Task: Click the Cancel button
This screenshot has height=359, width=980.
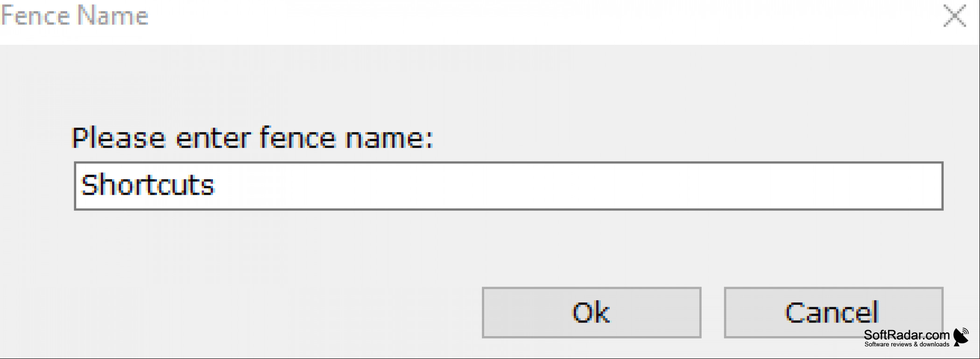Action: [833, 312]
